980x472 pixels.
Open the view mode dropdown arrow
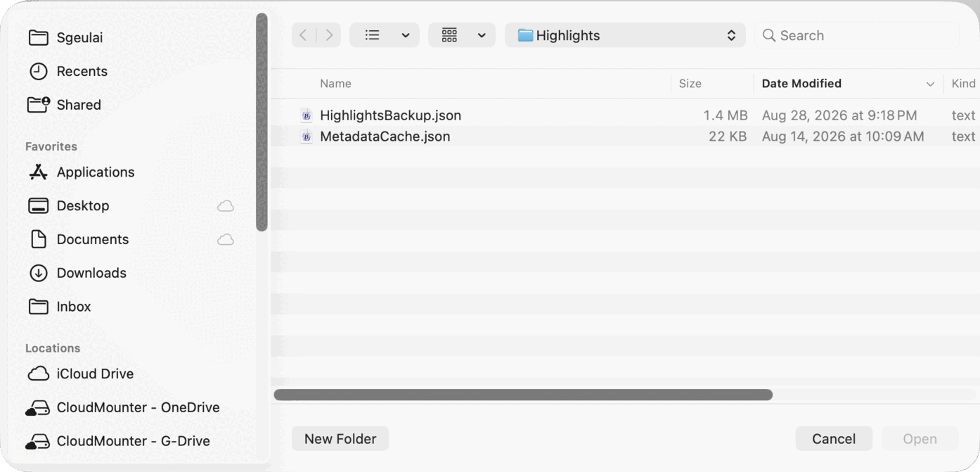click(x=406, y=35)
